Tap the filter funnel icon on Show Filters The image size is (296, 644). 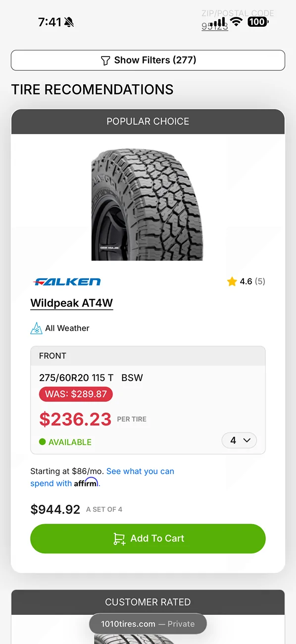[106, 60]
